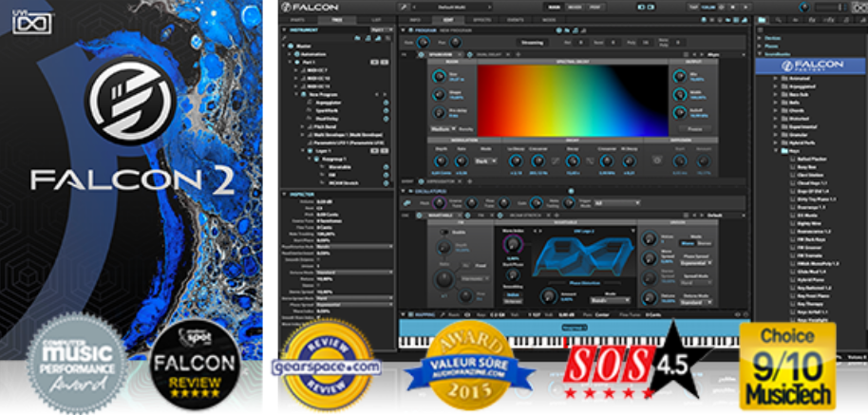Open the Dark mode dropdown in Modulation
This screenshot has width=868, height=415.
485,161
